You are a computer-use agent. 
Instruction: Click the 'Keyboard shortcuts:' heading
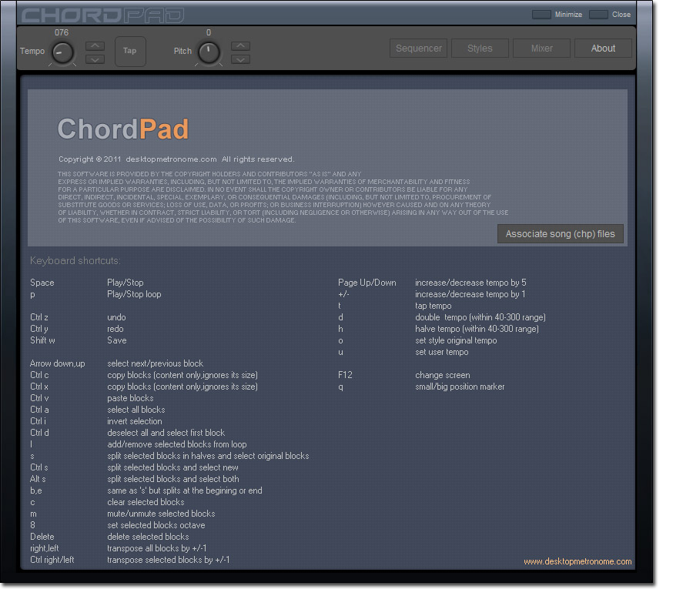[75, 261]
